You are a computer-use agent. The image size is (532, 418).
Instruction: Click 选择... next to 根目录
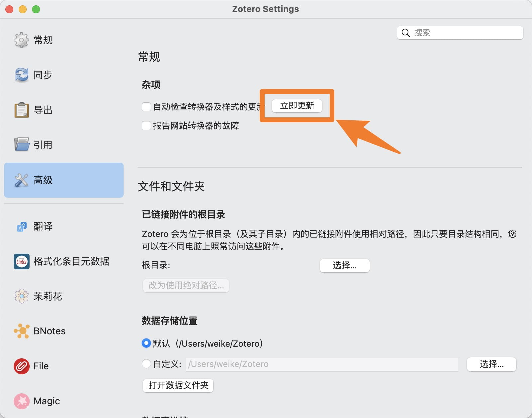tap(344, 265)
